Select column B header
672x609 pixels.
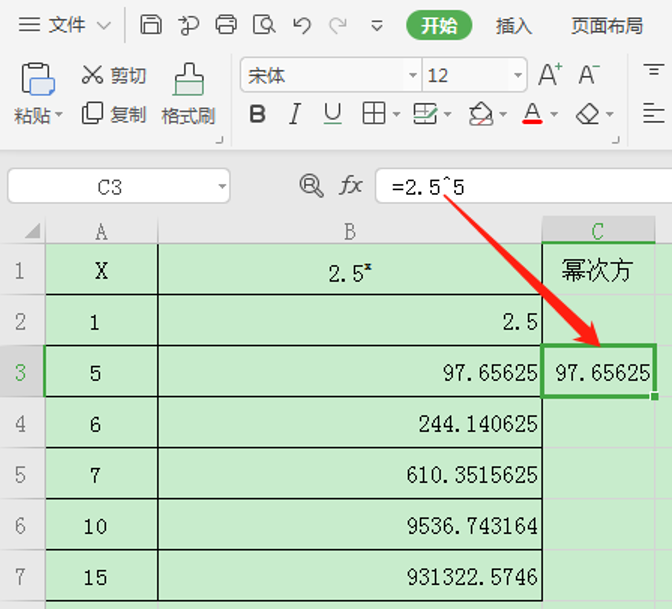coord(350,231)
